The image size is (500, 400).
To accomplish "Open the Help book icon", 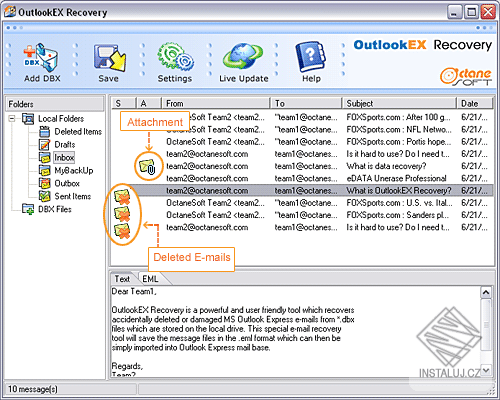I will point(310,57).
